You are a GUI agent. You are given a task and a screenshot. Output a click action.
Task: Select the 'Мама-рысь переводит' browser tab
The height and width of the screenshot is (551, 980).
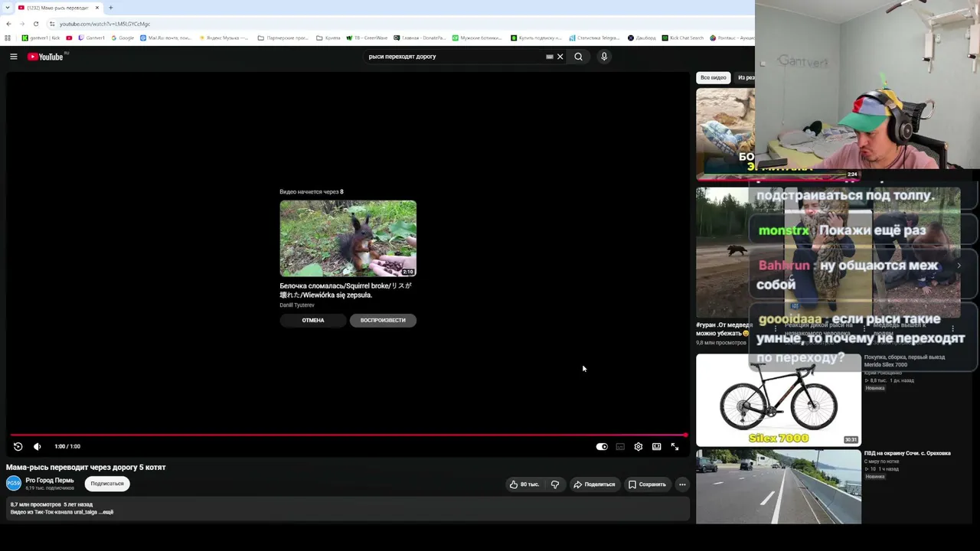coord(59,8)
